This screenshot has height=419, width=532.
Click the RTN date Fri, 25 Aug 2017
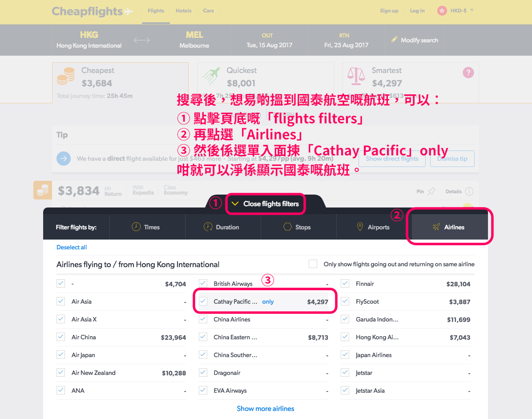346,40
